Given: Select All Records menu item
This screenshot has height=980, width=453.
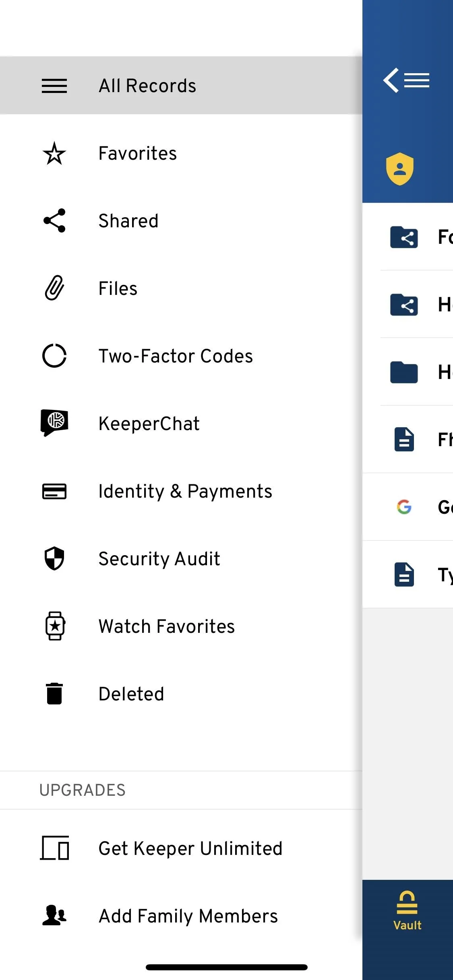Looking at the screenshot, I should (181, 85).
